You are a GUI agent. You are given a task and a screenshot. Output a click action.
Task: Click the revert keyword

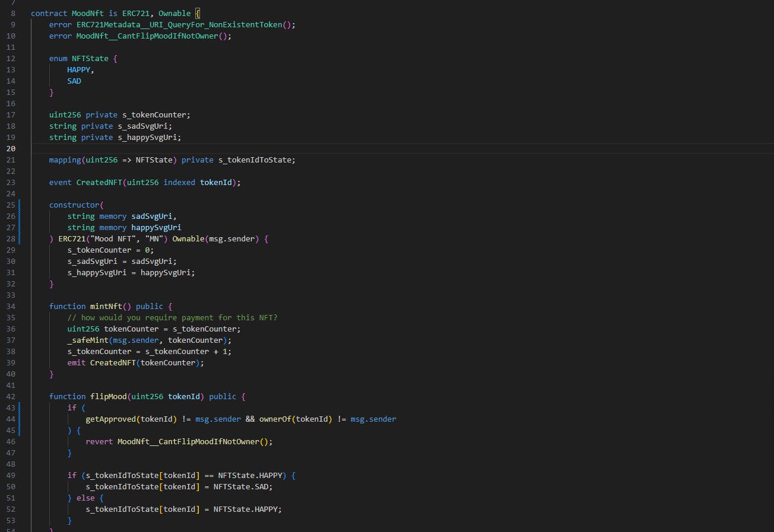[x=99, y=441]
